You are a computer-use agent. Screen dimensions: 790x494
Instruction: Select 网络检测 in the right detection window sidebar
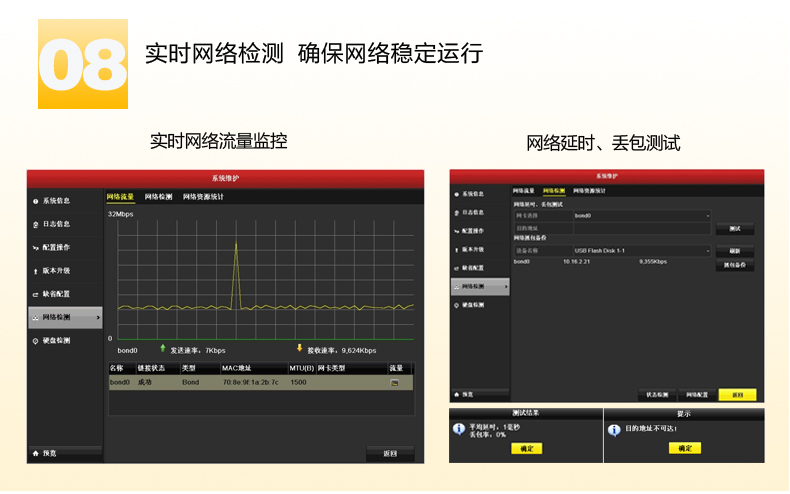tap(480, 287)
